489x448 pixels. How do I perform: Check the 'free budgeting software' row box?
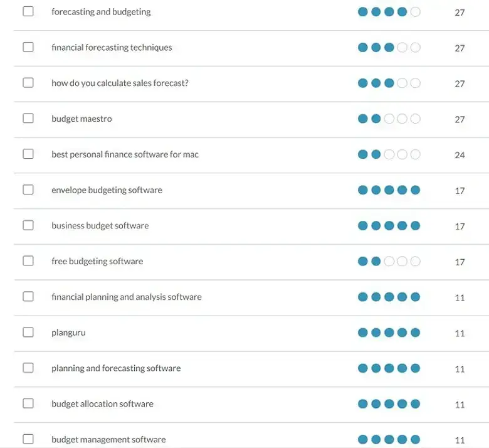(x=28, y=261)
